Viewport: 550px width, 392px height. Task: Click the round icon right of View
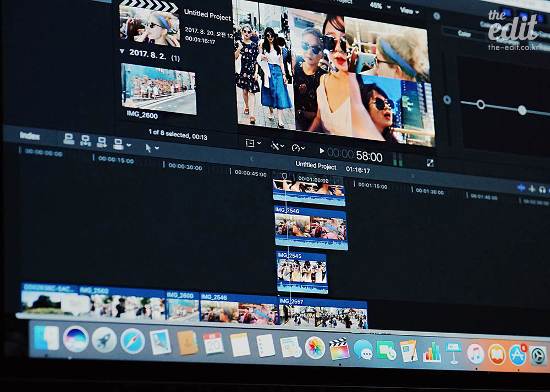point(436,16)
